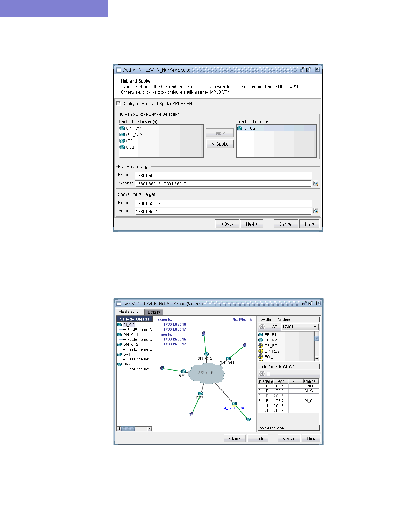398x532 pixels.
Task: Open route target search beside Hub Imports field
Action: (x=316, y=183)
